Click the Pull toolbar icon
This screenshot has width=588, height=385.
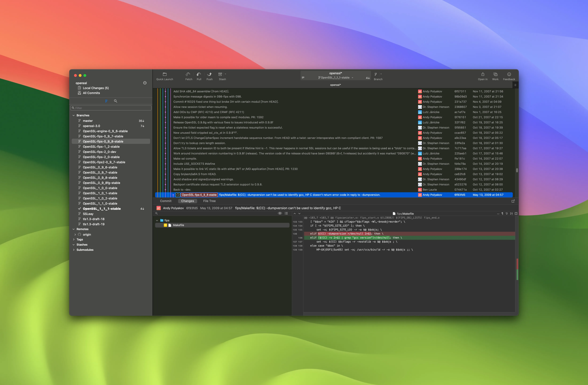(199, 74)
